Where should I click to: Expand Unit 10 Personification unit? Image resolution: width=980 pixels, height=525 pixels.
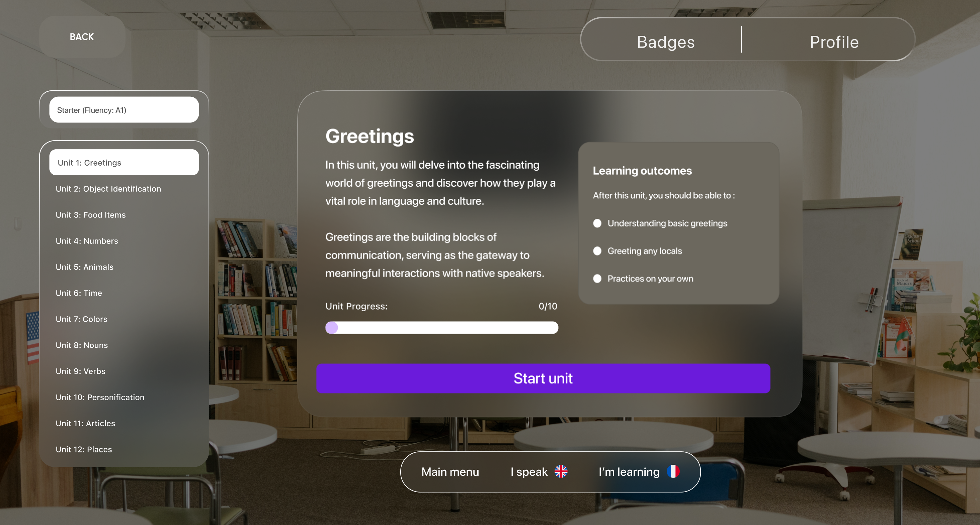point(100,397)
